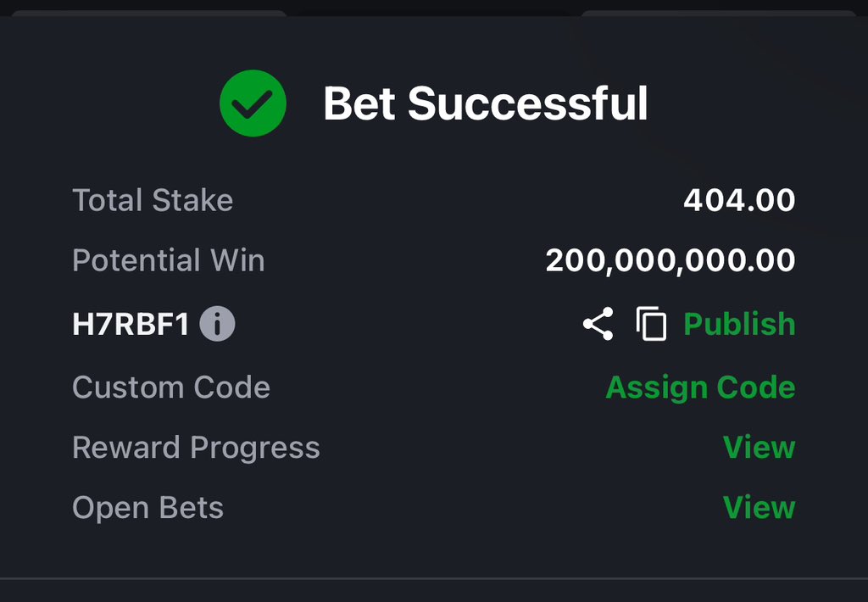
Task: Click the divider line below Open Bets
Action: click(434, 579)
